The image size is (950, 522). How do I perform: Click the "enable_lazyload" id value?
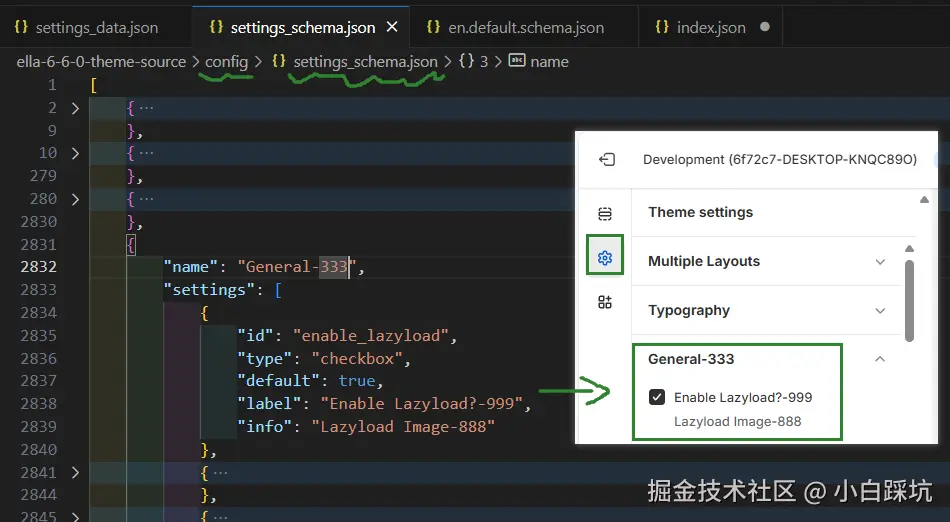coord(370,336)
